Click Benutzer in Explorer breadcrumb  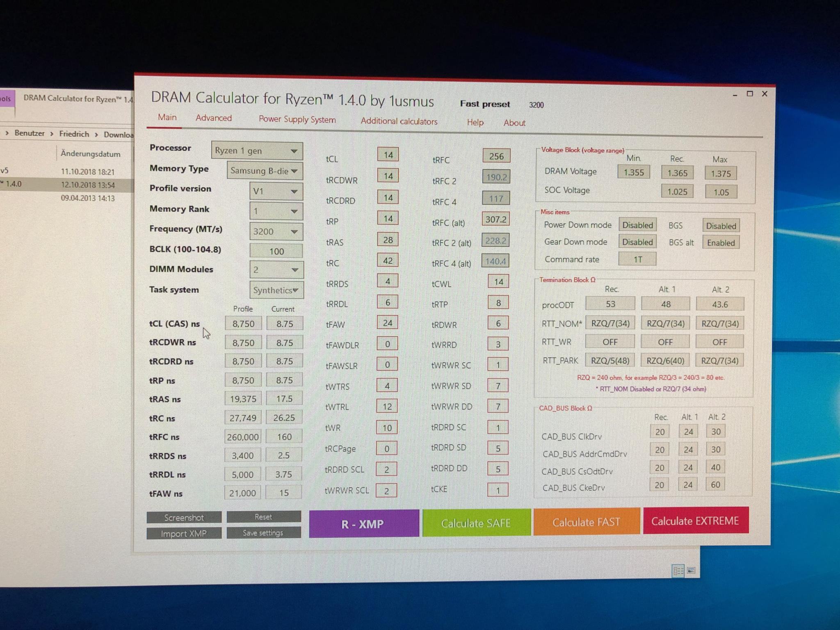click(x=30, y=133)
